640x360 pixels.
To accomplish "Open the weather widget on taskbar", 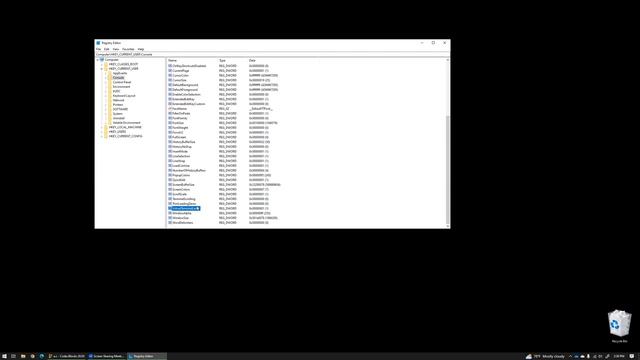I will pos(545,356).
